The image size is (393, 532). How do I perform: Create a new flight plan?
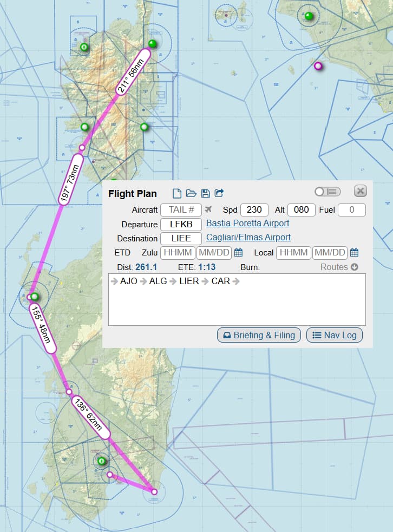[x=177, y=193]
